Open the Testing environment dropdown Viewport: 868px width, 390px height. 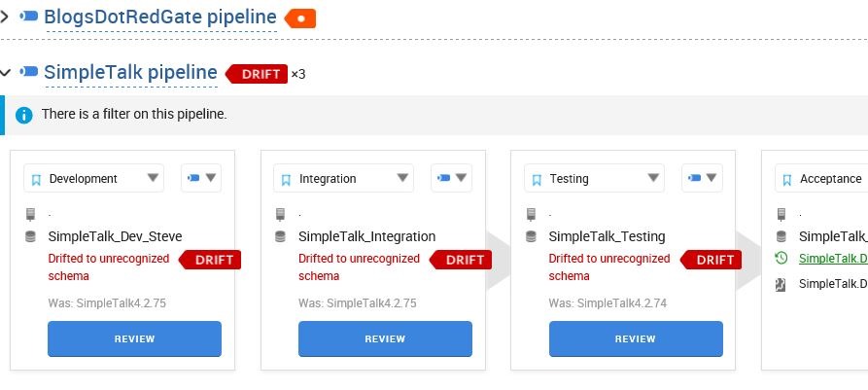(x=595, y=178)
